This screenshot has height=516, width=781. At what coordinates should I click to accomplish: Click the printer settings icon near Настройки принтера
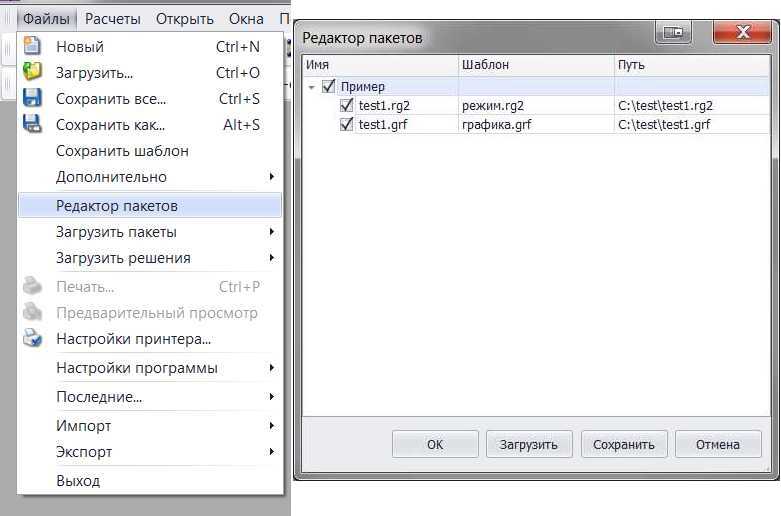pyautogui.click(x=32, y=338)
